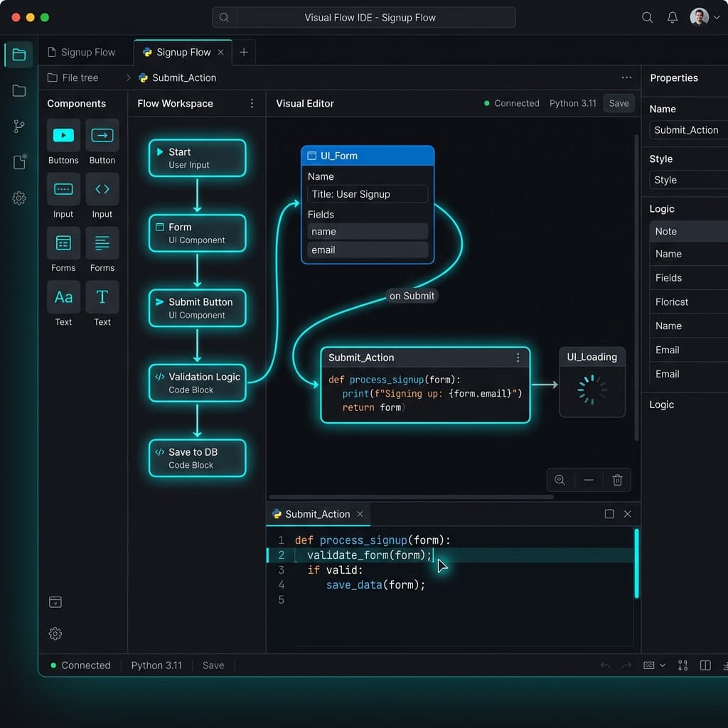Click File tree in breadcrumb
The width and height of the screenshot is (728, 728).
point(73,77)
